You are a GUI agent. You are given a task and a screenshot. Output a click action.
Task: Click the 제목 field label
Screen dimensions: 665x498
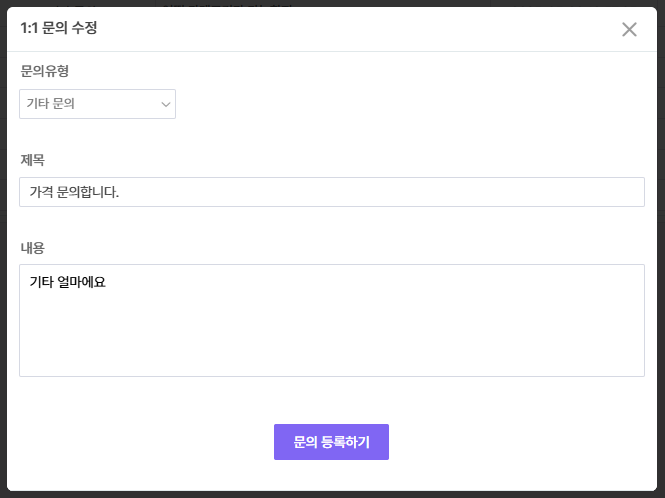32,160
